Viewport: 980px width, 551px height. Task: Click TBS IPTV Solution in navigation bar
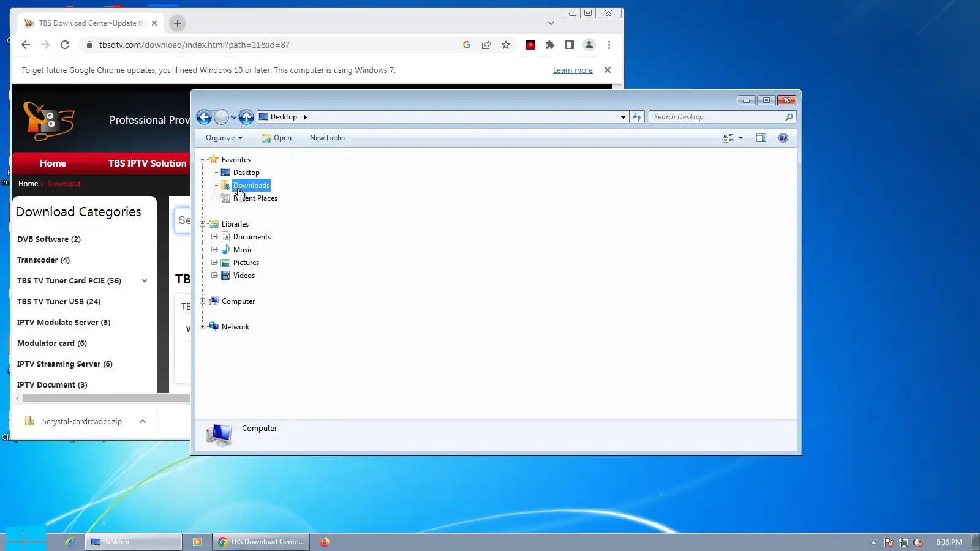(x=147, y=163)
